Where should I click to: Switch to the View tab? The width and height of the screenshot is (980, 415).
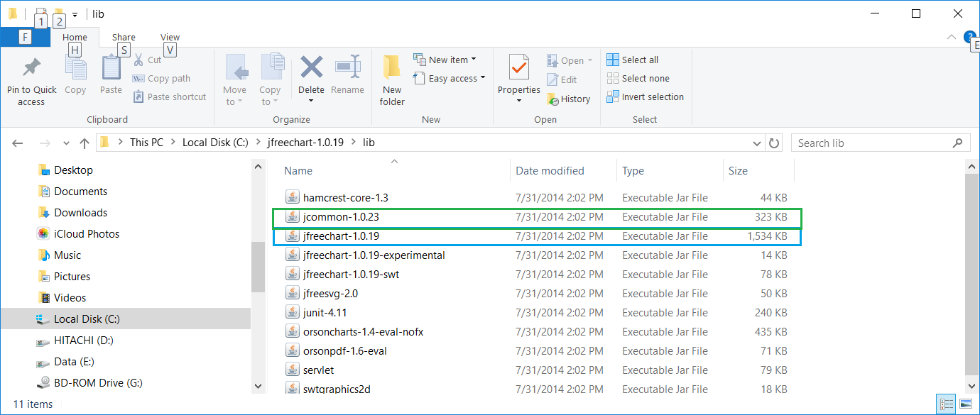(170, 38)
